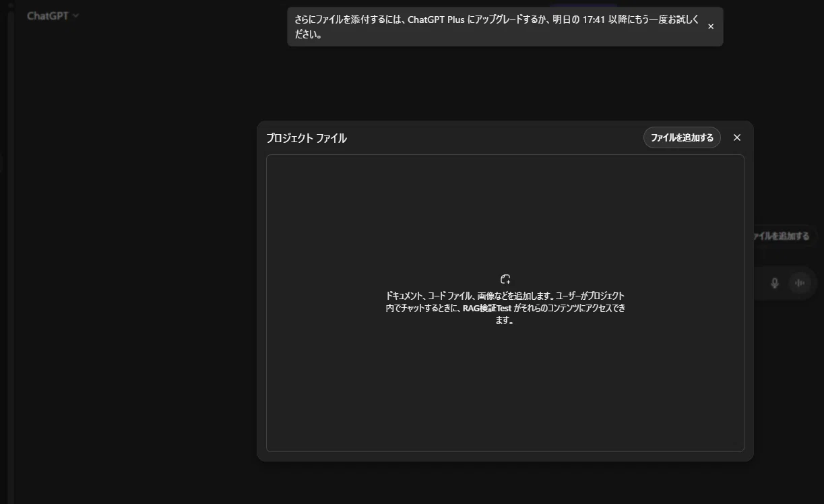824x504 pixels.
Task: Start voice mode with waveform icon
Action: click(x=800, y=284)
